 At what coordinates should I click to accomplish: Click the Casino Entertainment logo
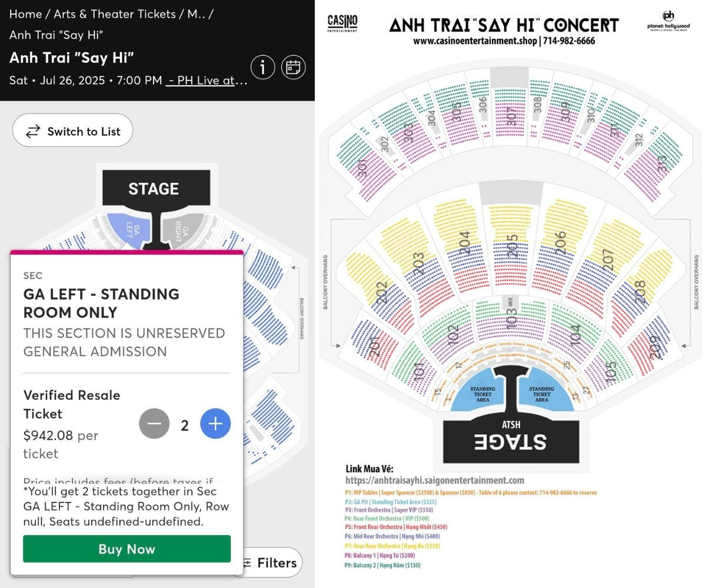pyautogui.click(x=342, y=23)
